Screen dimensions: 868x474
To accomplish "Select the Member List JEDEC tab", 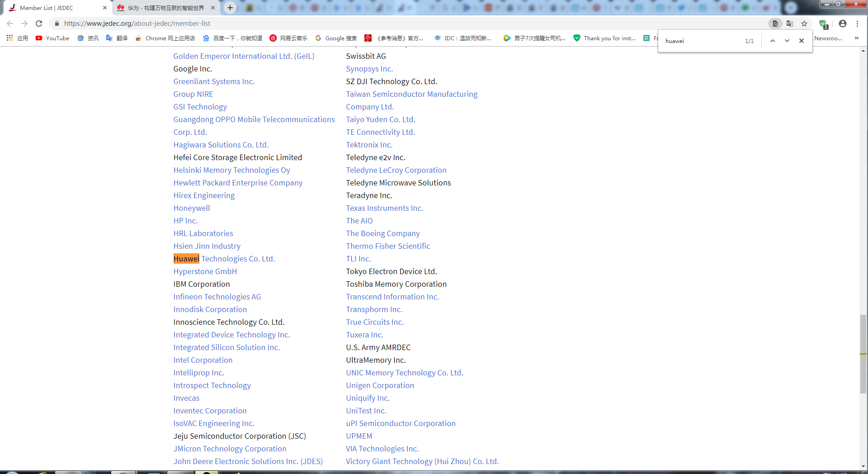I will pyautogui.click(x=54, y=8).
